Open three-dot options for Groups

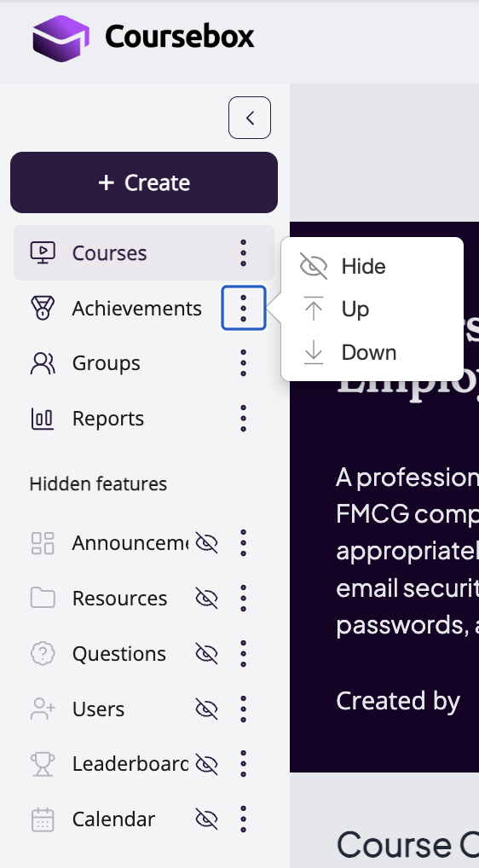point(244,363)
